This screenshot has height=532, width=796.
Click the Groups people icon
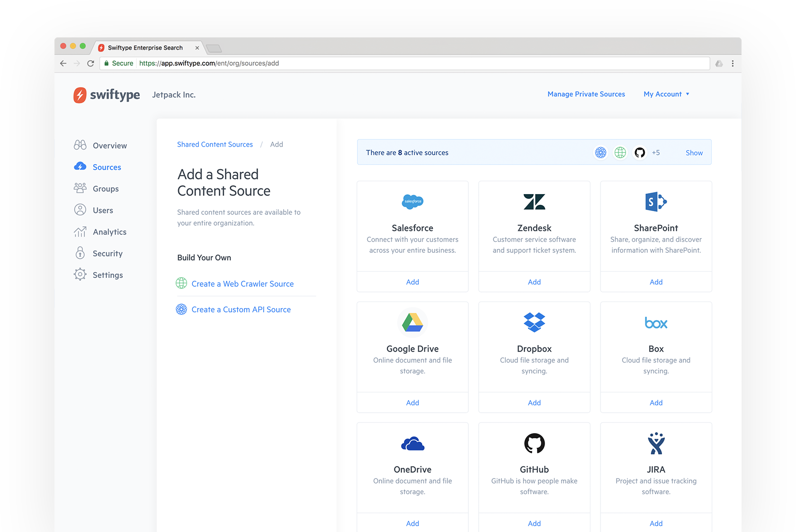[x=80, y=188]
